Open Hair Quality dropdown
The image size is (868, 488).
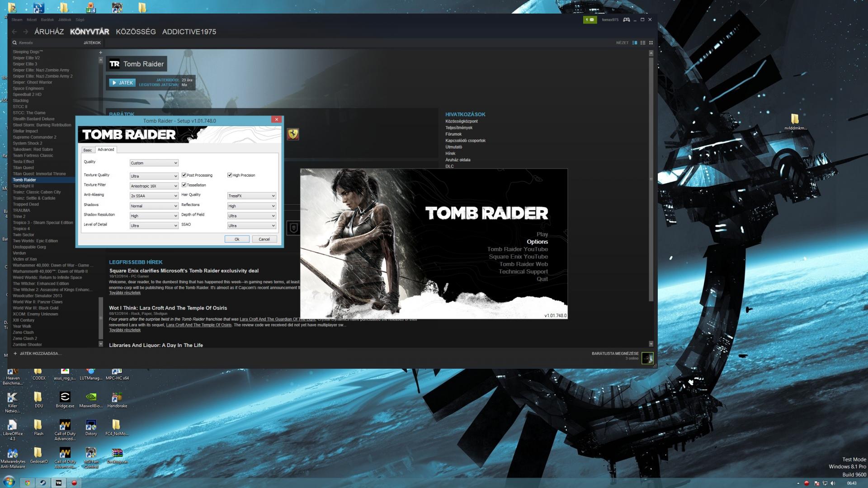click(x=252, y=196)
